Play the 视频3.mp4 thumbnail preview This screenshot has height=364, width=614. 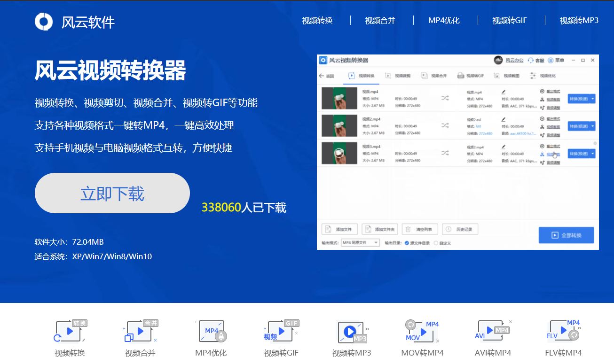[338, 153]
